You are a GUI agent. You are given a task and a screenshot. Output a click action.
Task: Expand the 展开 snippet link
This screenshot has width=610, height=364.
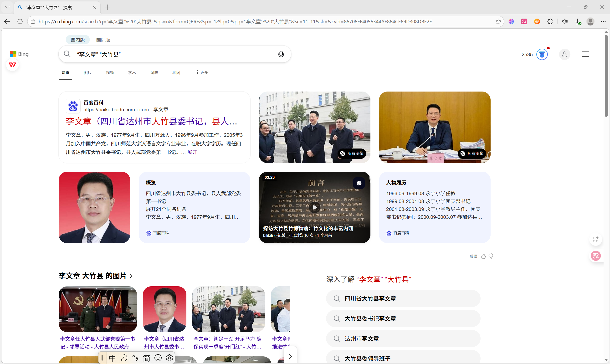pos(192,152)
